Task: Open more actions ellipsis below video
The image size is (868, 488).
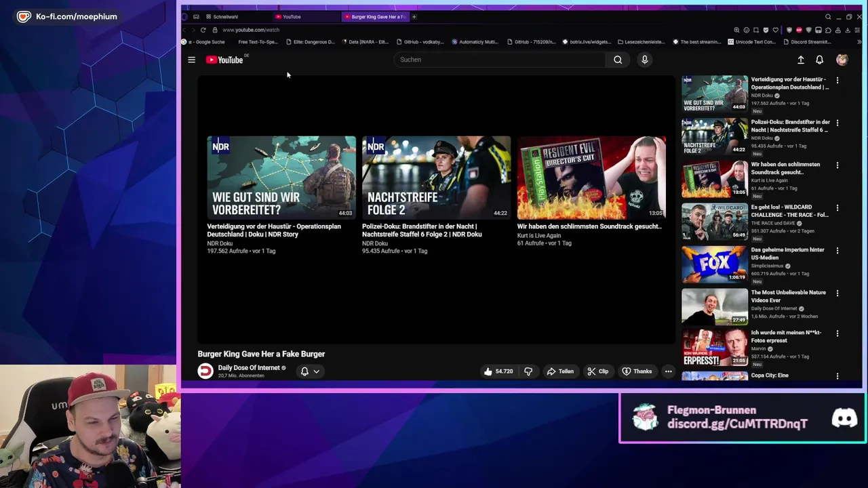Action: (x=668, y=371)
